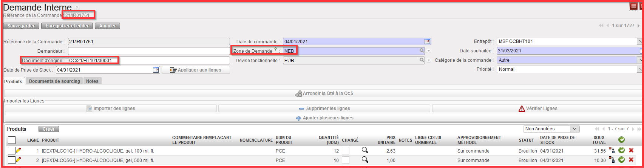
Task: Open the Entrepôt dropdown
Action: coord(640,41)
